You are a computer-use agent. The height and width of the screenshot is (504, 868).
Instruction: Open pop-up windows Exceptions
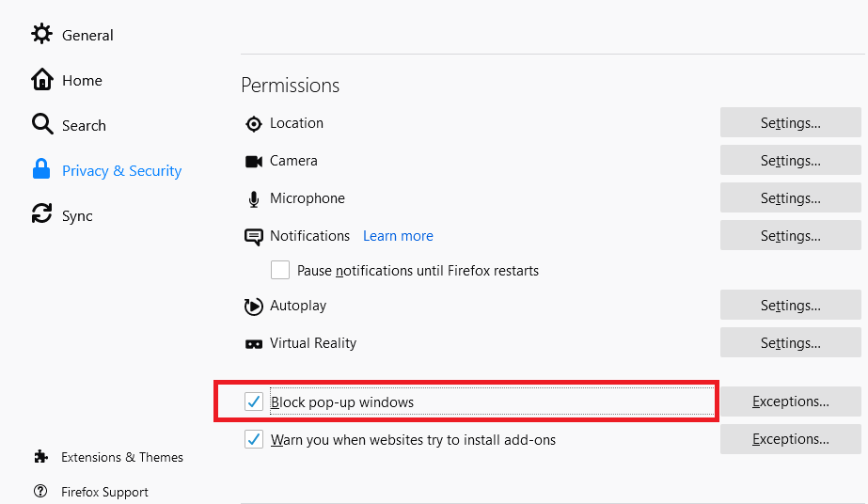pos(790,402)
